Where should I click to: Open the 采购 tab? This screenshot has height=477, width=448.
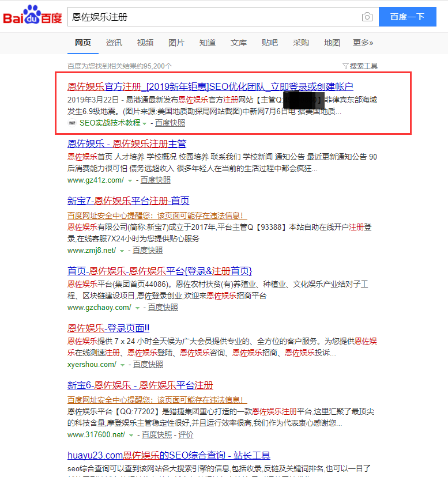pyautogui.click(x=300, y=43)
